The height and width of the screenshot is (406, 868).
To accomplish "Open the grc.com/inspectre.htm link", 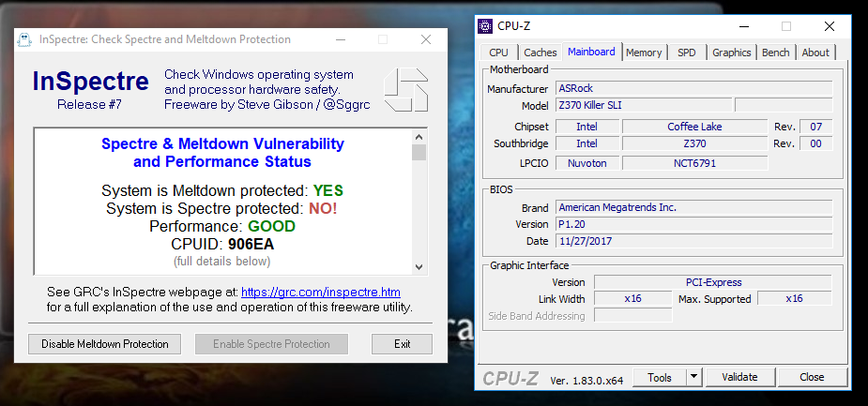I will point(321,292).
